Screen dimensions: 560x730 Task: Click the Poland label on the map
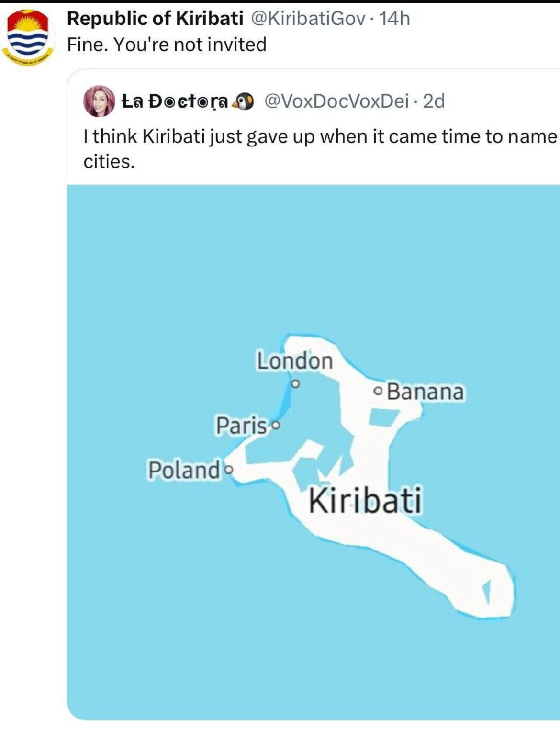184,470
